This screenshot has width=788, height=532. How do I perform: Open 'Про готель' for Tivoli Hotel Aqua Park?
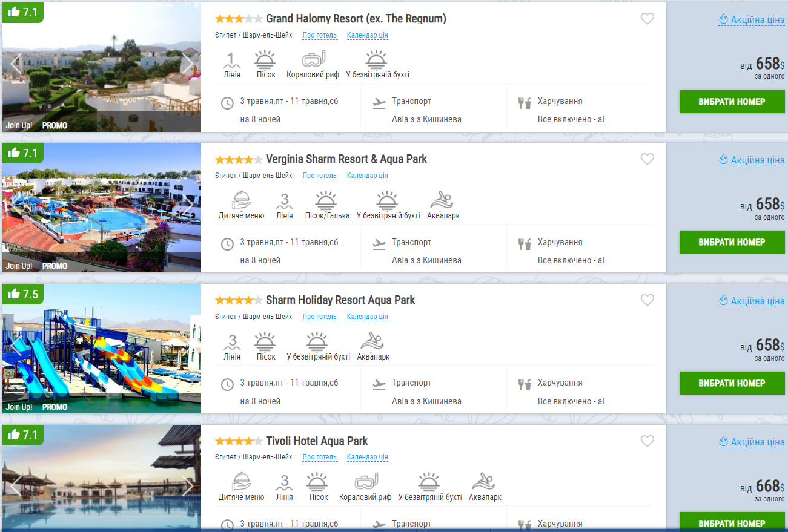point(319,457)
